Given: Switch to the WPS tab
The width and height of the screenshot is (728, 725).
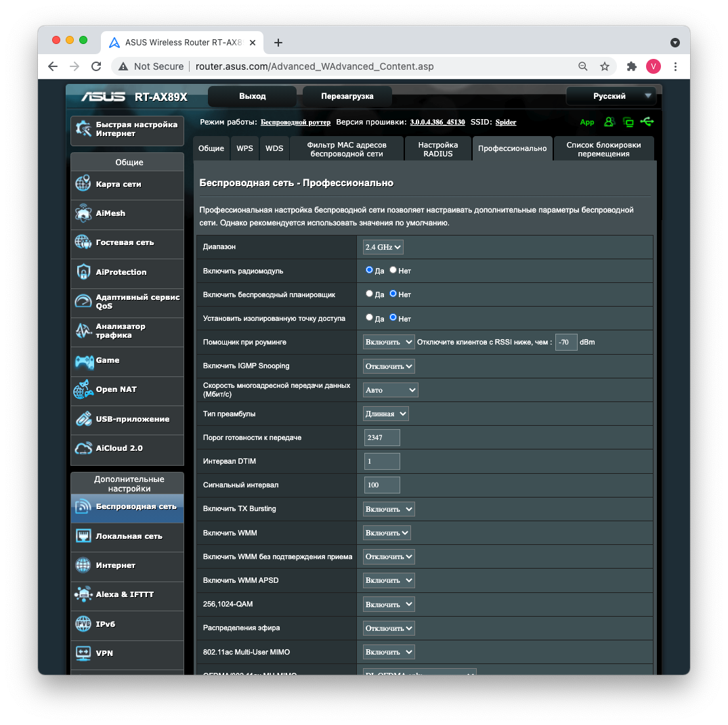Looking at the screenshot, I should click(244, 148).
